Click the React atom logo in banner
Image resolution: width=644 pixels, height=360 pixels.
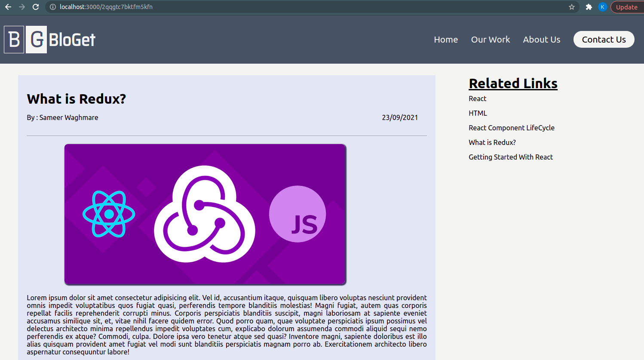point(109,214)
